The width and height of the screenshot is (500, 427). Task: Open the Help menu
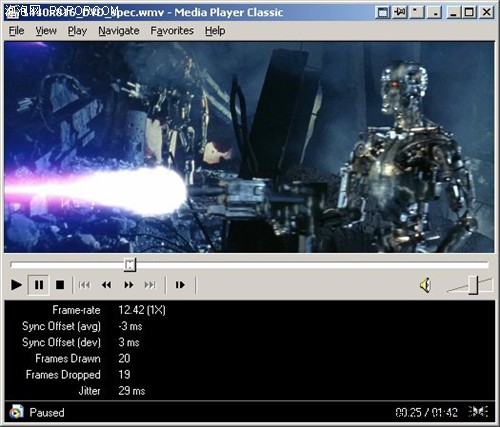pyautogui.click(x=215, y=31)
